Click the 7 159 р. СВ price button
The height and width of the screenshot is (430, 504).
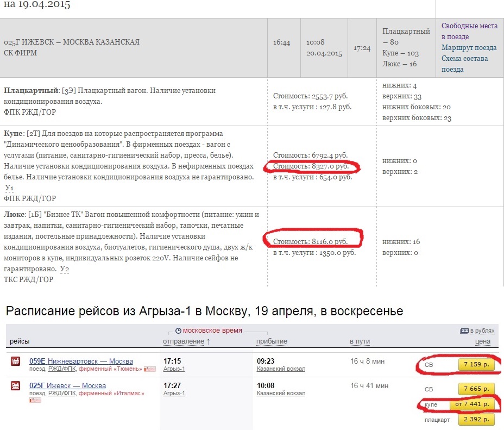tap(476, 364)
